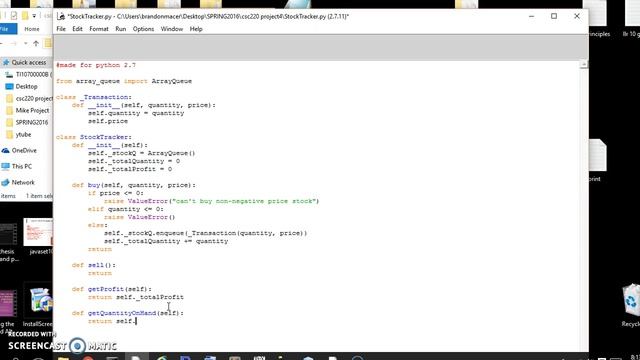Screen dimensions: 640x360
Task: Click the 'self.price' line
Action: coord(108,121)
